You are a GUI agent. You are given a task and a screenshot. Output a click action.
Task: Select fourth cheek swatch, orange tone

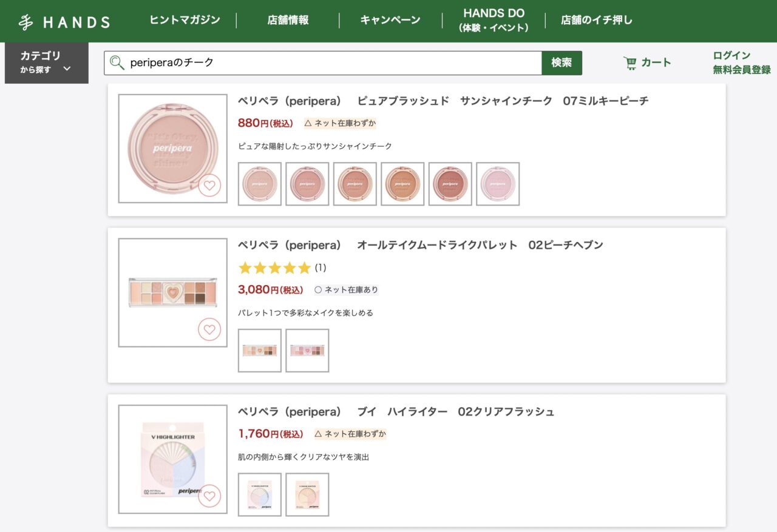pos(402,184)
